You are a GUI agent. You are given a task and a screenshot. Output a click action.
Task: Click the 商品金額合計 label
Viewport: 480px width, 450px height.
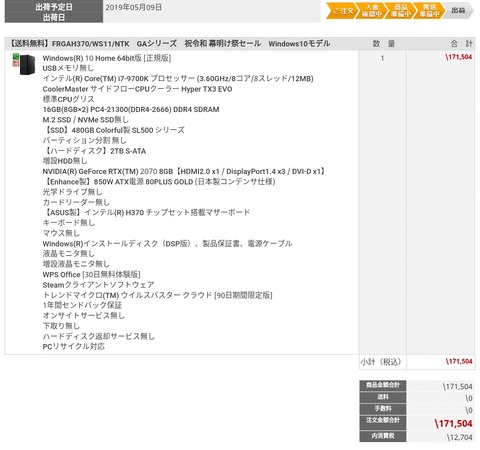(x=383, y=385)
